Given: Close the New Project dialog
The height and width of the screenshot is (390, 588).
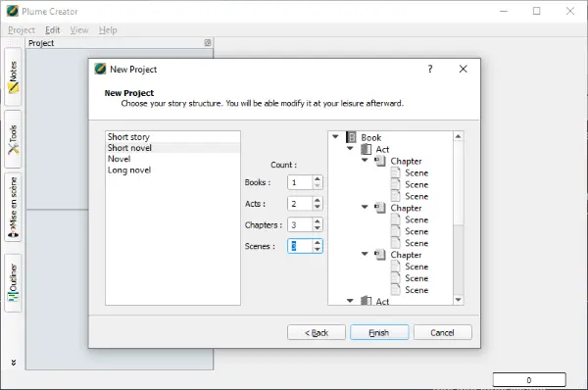Looking at the screenshot, I should [464, 69].
